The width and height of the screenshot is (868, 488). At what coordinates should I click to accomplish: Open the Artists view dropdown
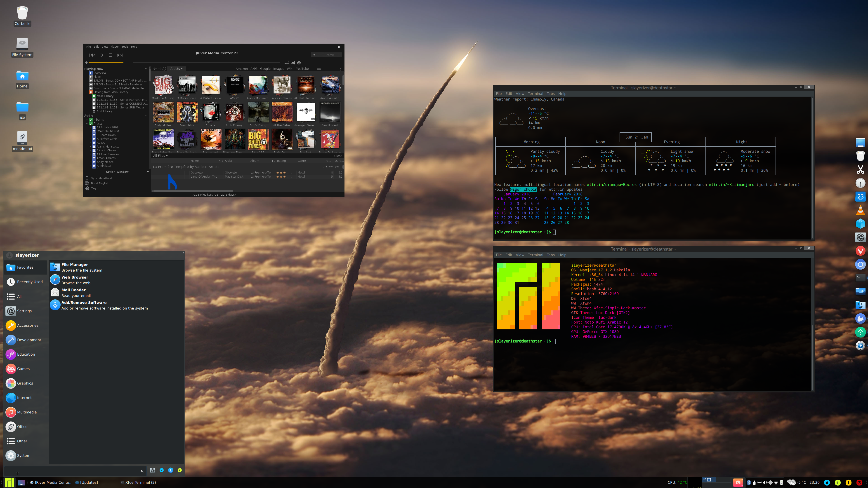tap(176, 69)
